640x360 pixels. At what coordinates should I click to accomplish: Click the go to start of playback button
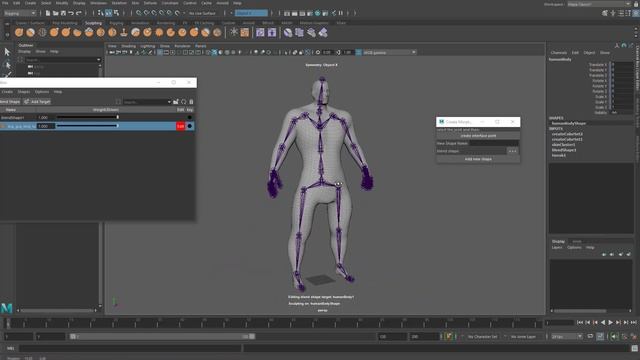pos(580,322)
